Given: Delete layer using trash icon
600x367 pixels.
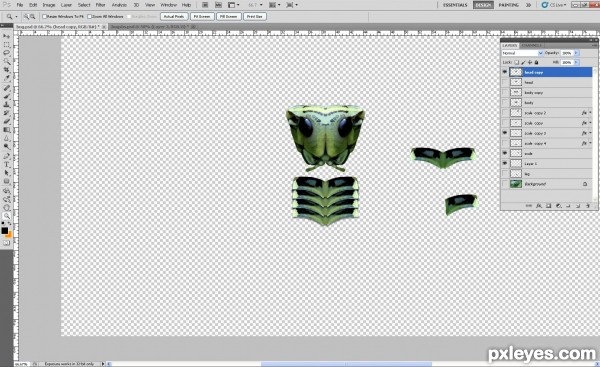Looking at the screenshot, I should [x=587, y=206].
